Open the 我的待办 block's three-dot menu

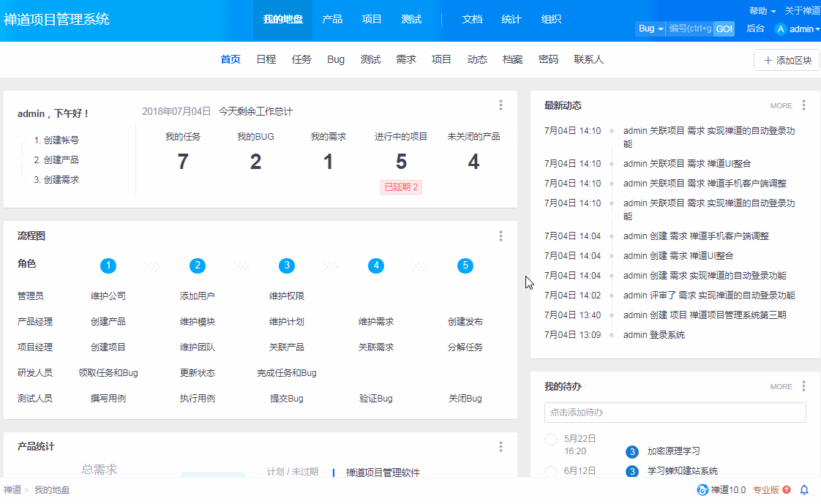[x=803, y=386]
